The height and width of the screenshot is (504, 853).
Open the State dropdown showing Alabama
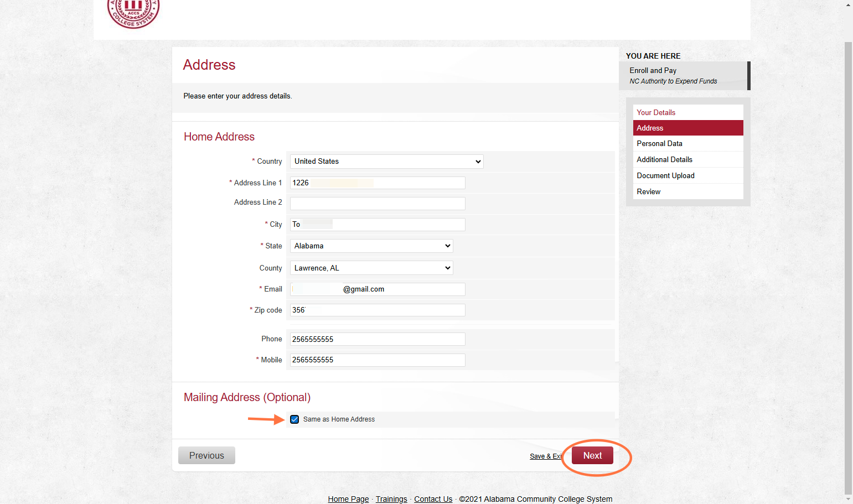[x=371, y=246]
